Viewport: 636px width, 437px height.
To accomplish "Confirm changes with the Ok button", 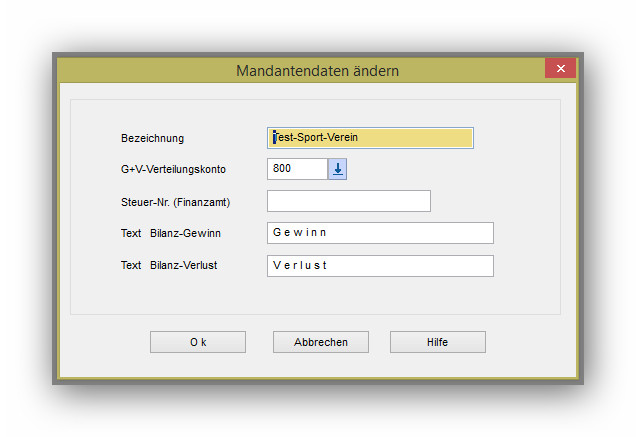I will coord(197,342).
